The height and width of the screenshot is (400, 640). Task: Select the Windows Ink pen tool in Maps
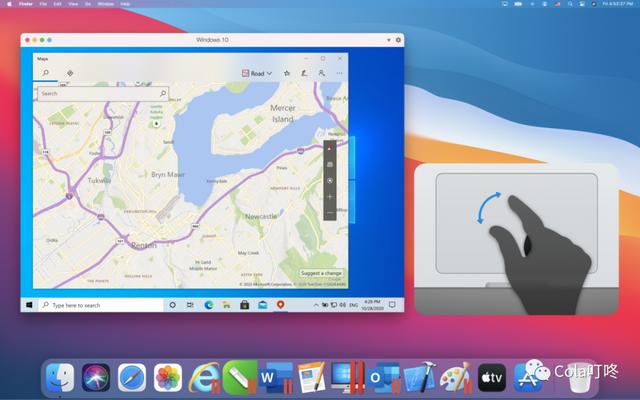click(304, 73)
